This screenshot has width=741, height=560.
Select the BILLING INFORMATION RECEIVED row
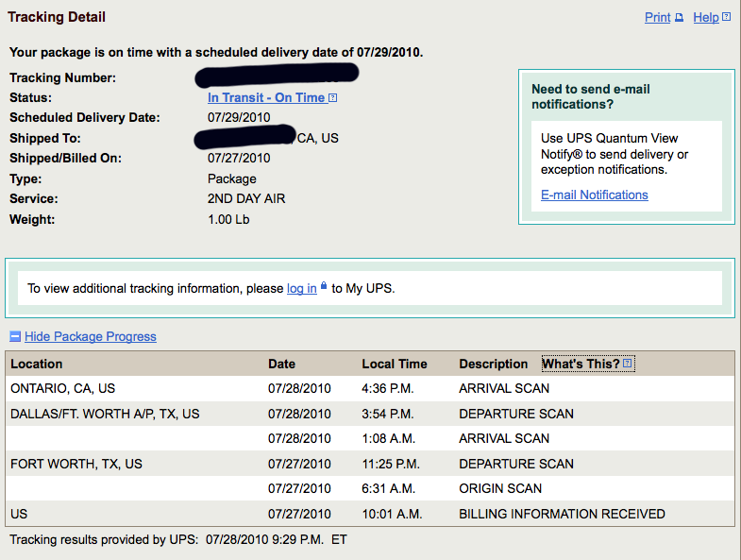[x=369, y=514]
